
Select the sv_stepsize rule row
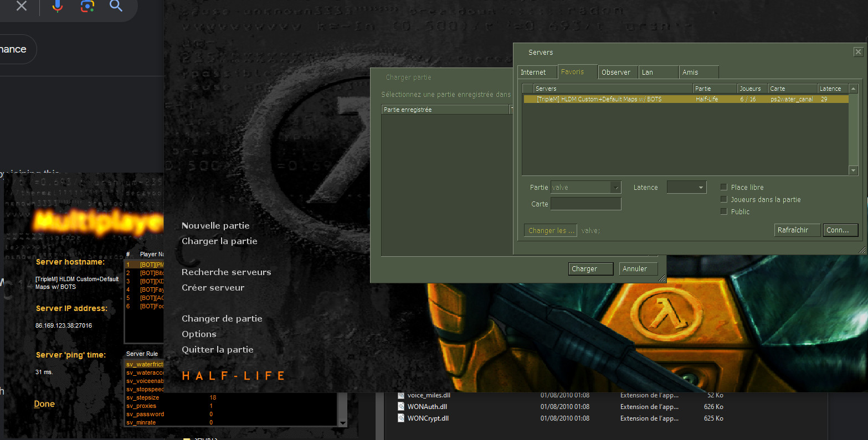tap(230, 397)
